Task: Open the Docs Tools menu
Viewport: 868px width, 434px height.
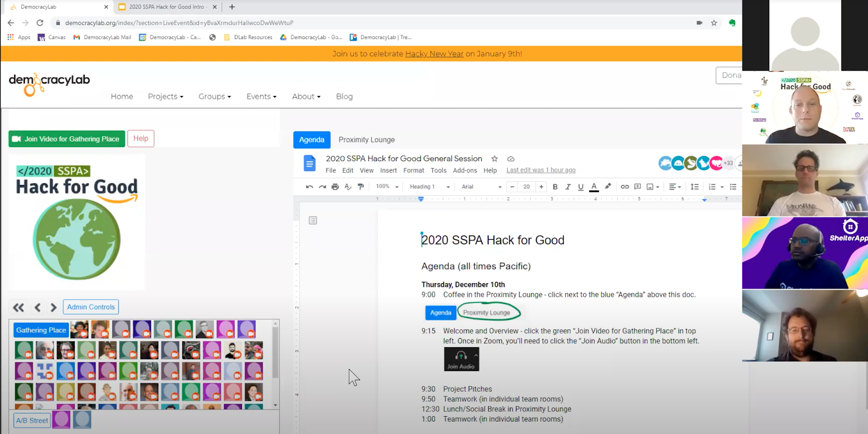Action: [x=438, y=170]
